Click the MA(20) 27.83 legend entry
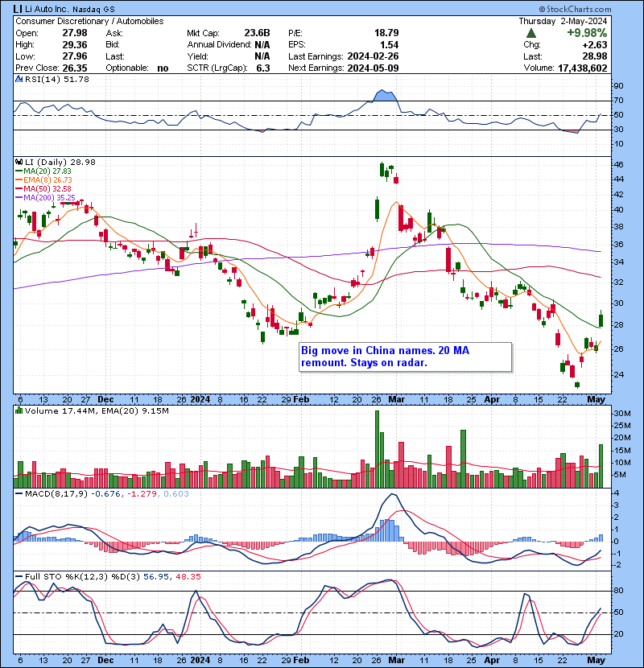This screenshot has height=668, width=644. pos(43,171)
